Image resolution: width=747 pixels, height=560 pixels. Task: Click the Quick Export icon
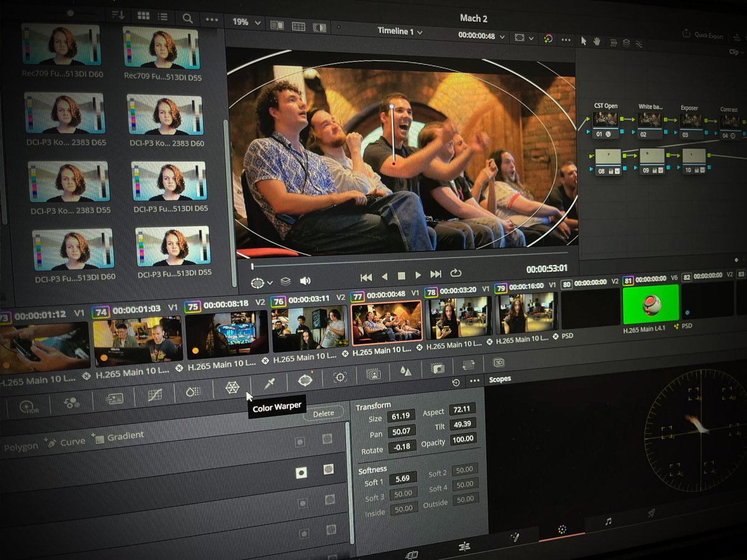tap(686, 33)
